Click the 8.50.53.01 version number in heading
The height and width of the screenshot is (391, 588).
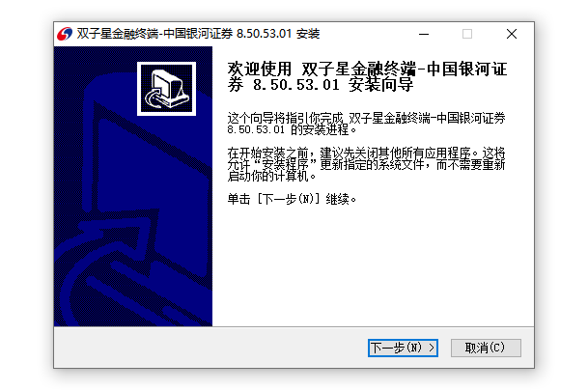tap(296, 85)
